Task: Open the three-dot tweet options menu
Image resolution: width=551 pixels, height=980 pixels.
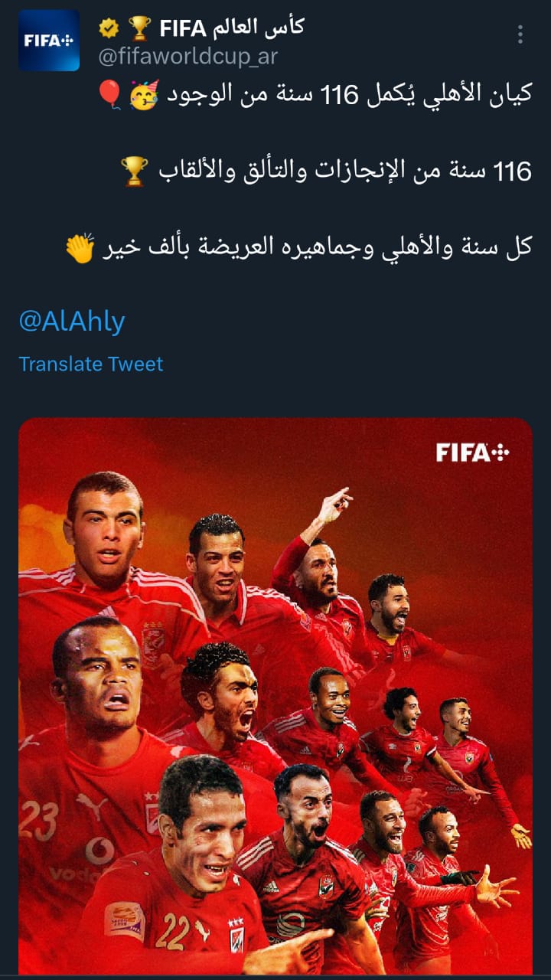Action: pyautogui.click(x=520, y=34)
